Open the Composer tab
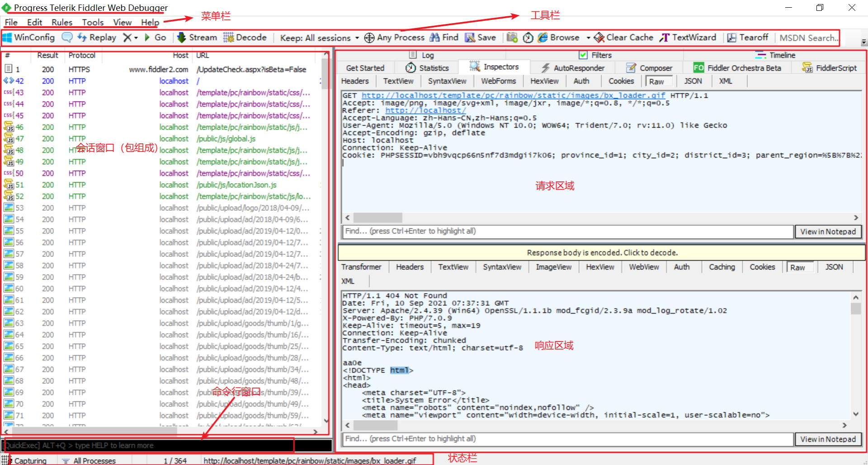Viewport: 868px width, 465px height. coord(649,68)
